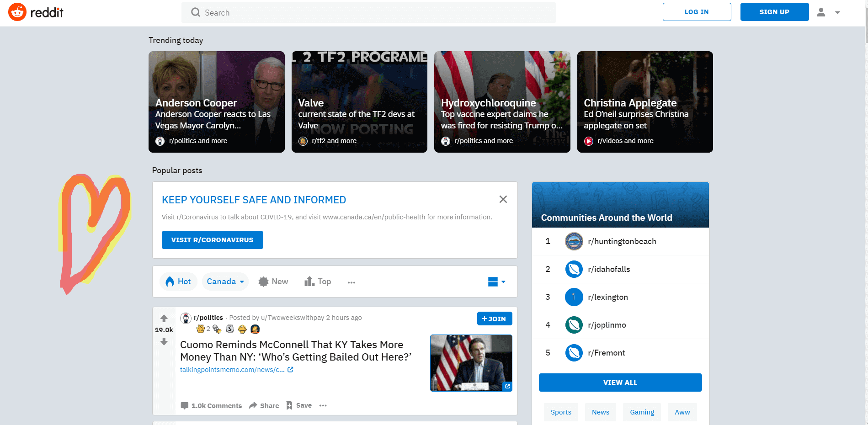The width and height of the screenshot is (868, 425).
Task: Click r/idahofalls community name
Action: click(609, 269)
